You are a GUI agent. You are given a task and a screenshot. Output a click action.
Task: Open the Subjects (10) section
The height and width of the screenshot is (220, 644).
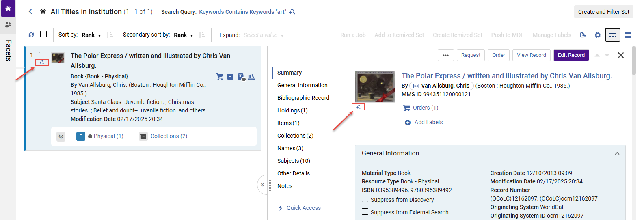[x=294, y=161]
